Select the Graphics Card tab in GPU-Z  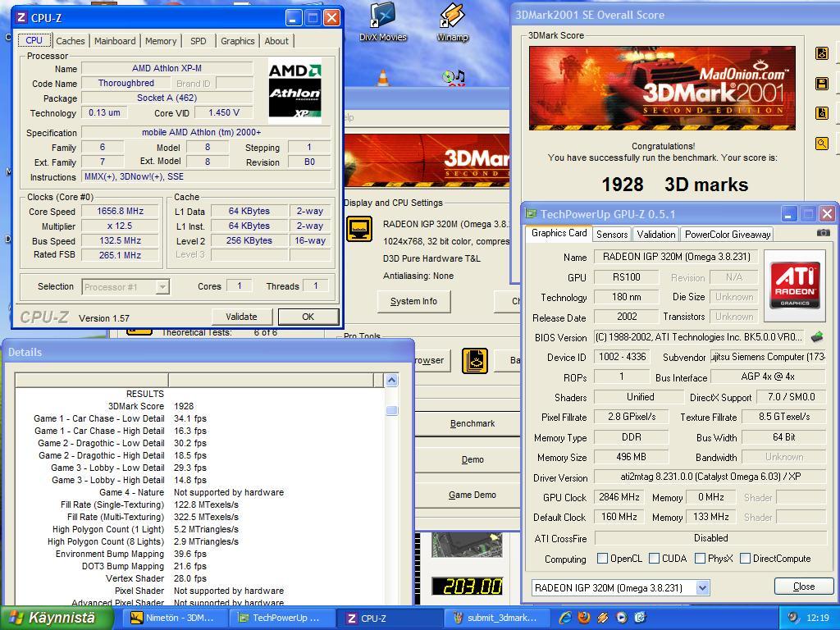(x=559, y=233)
